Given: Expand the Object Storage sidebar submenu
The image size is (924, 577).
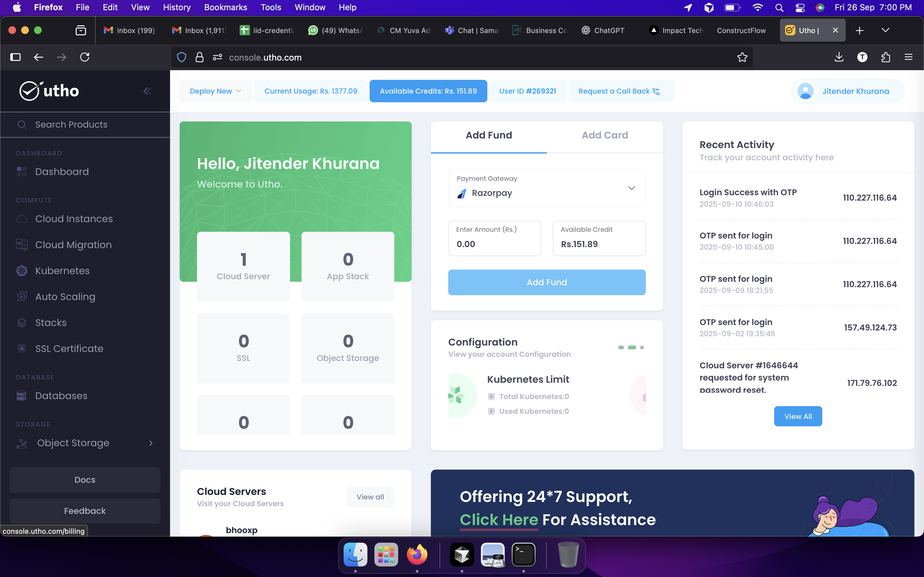Looking at the screenshot, I should [x=151, y=443].
